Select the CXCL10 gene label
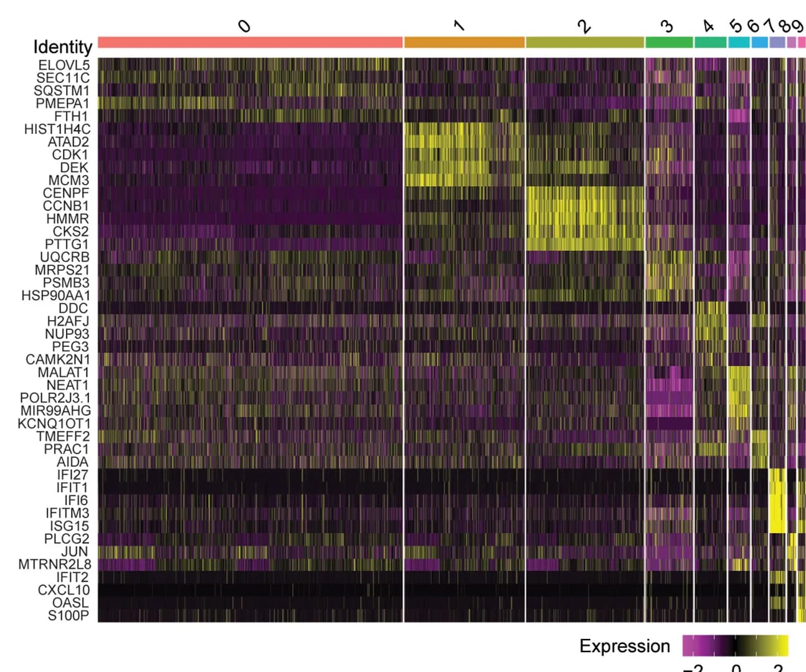The width and height of the screenshot is (806, 672). (x=64, y=590)
